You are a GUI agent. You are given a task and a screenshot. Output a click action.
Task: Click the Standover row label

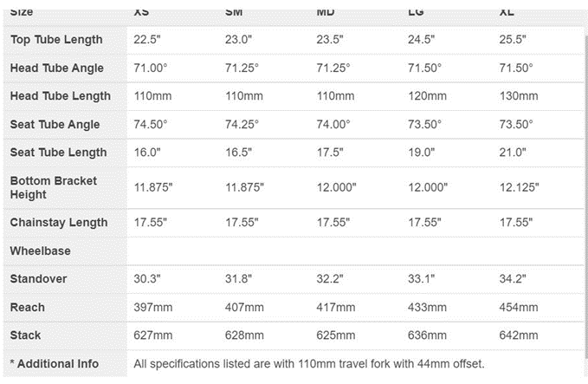pyautogui.click(x=39, y=279)
